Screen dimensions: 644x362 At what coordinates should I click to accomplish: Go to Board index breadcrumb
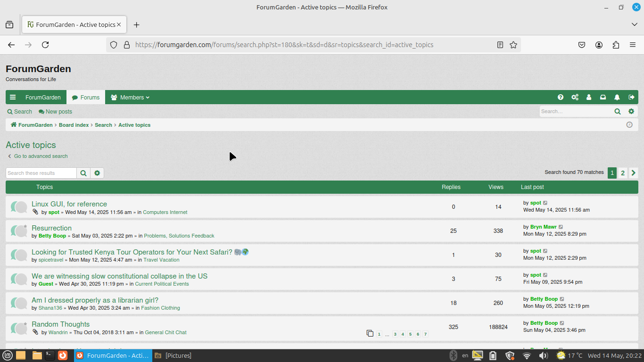tap(74, 125)
